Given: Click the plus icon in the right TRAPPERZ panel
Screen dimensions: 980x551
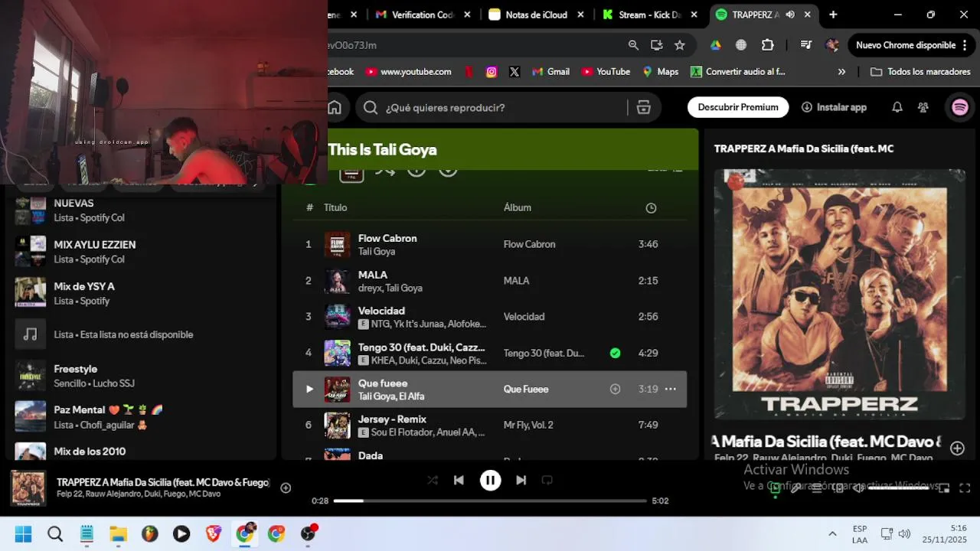Looking at the screenshot, I should coord(957,448).
